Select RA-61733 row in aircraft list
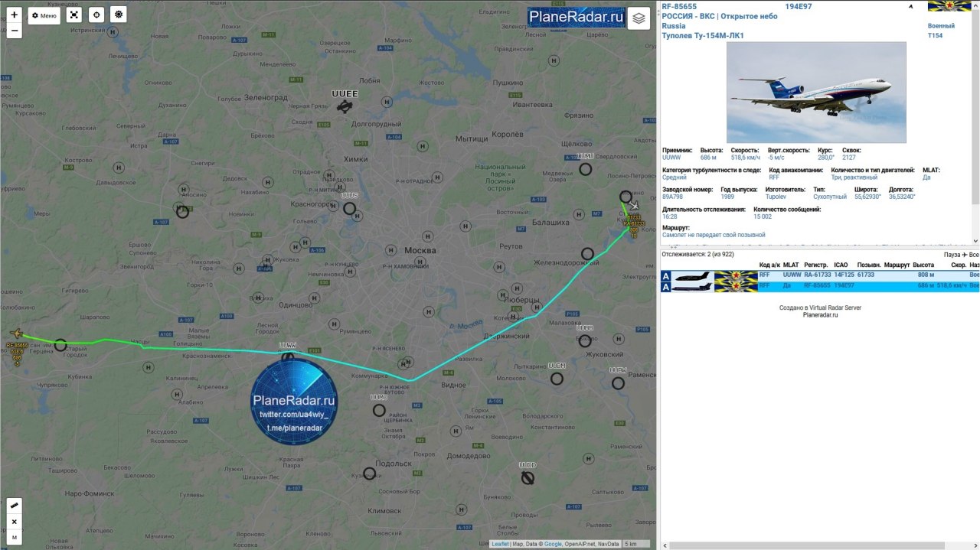This screenshot has width=980, height=550. click(x=820, y=275)
